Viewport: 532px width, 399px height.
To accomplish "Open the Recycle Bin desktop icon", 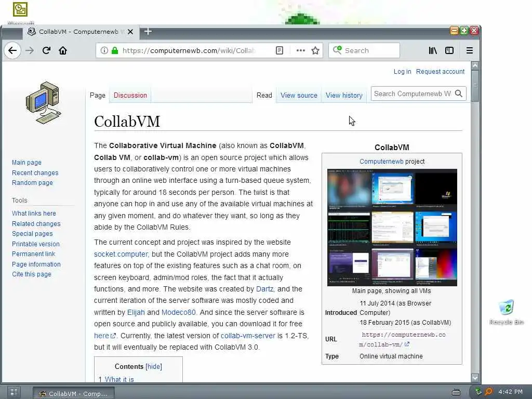I will pyautogui.click(x=507, y=311).
